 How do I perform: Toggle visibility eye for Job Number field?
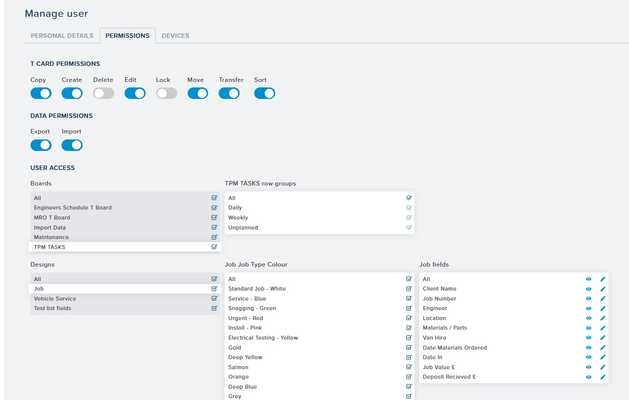[x=589, y=299]
